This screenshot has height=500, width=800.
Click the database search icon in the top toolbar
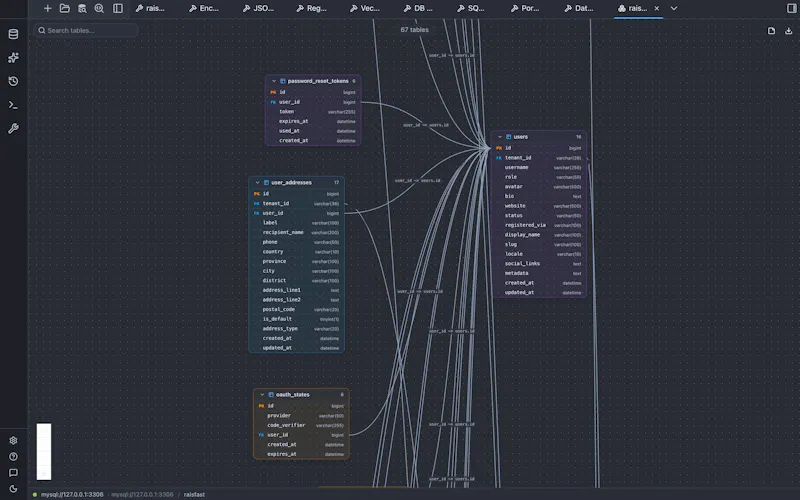click(x=82, y=8)
